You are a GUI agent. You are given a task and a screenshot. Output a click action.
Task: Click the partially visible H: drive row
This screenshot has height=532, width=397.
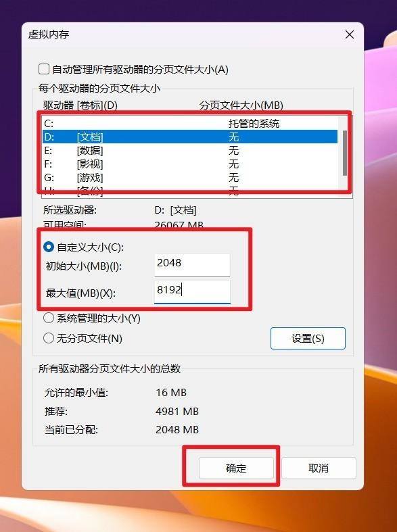190,191
